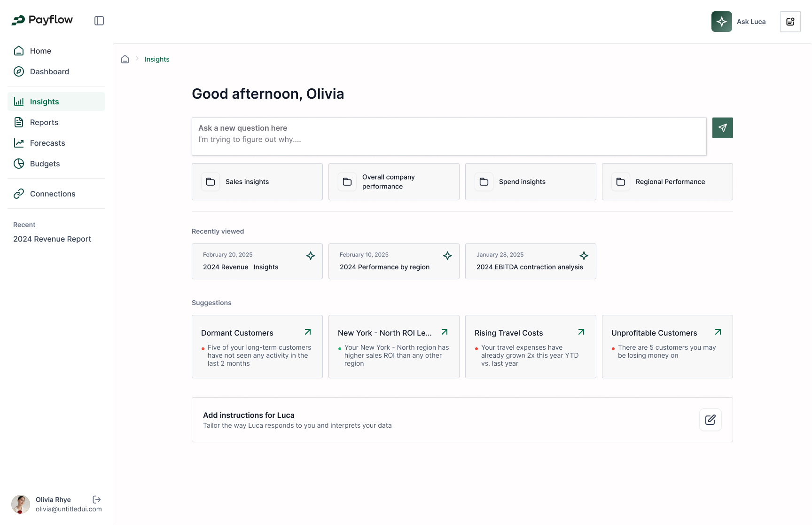Send the question with paper plane button
The width and height of the screenshot is (812, 525).
pos(722,128)
